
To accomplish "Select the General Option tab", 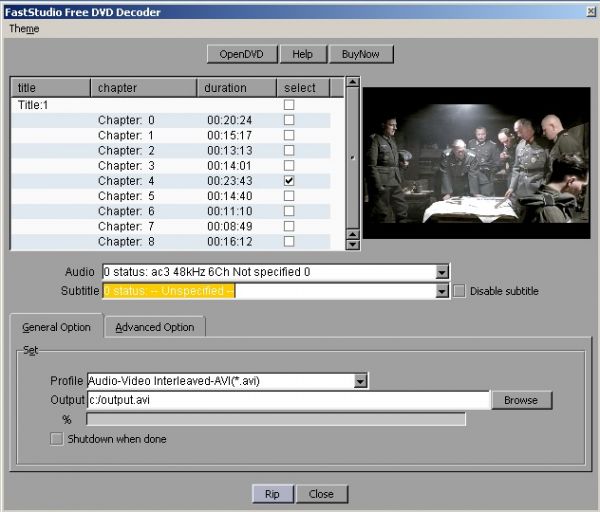I will pos(56,327).
